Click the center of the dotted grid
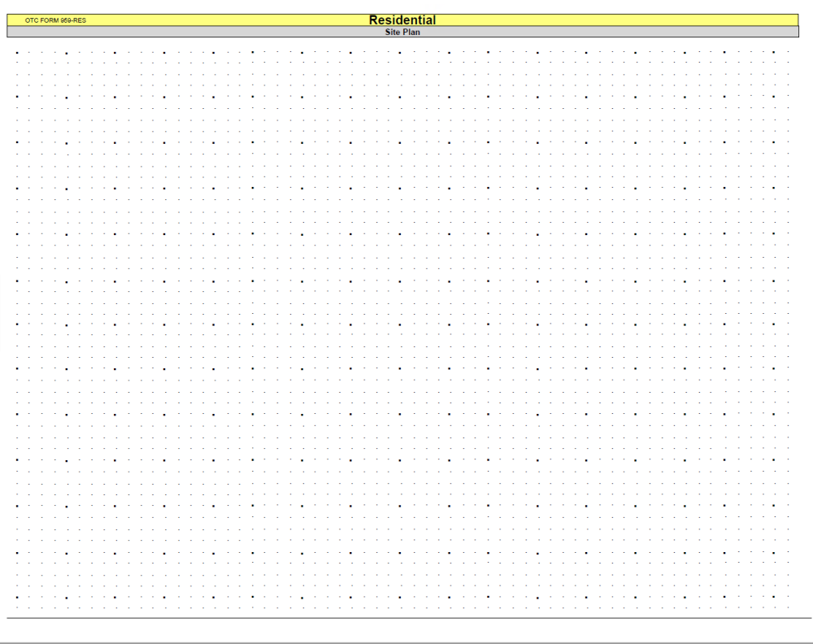This screenshot has height=644, width=813. (x=404, y=329)
